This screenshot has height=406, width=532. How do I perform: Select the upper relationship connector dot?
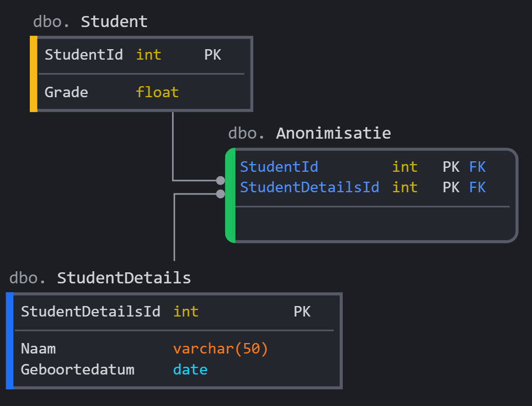[220, 180]
